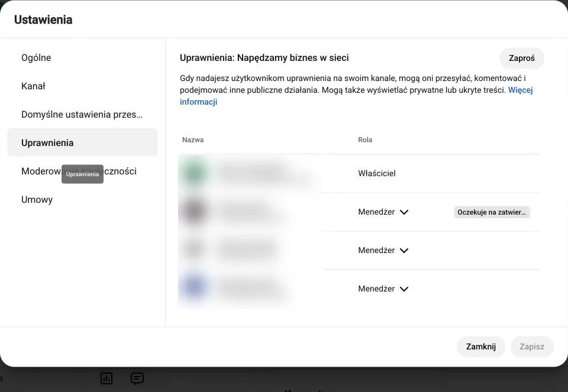Open the Umowy section
The image size is (568, 392).
(x=83, y=200)
